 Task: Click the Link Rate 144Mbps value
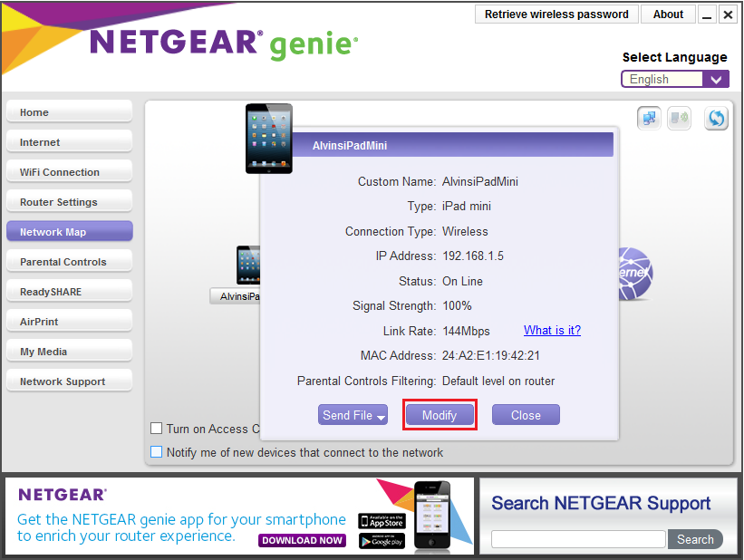pyautogui.click(x=466, y=331)
